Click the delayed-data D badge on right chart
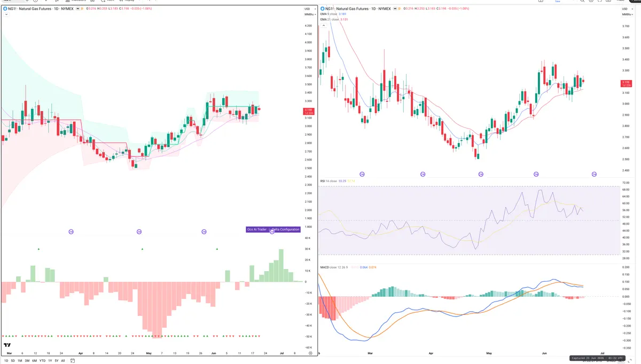Viewport: 641px width, 364px height. pos(400,9)
